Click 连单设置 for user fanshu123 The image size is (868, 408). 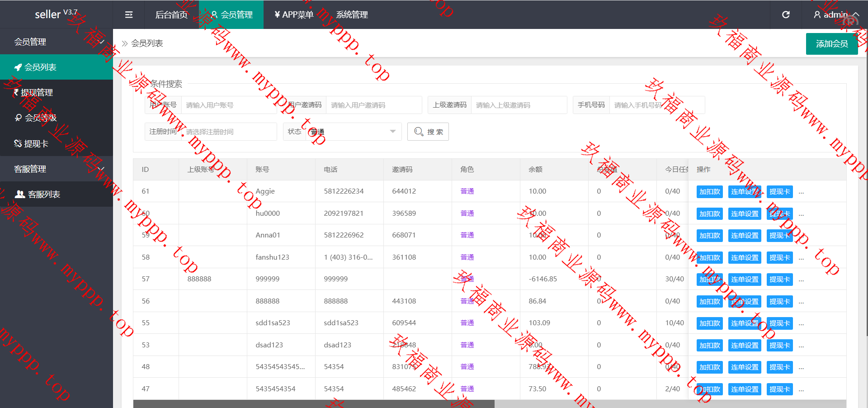click(x=745, y=258)
